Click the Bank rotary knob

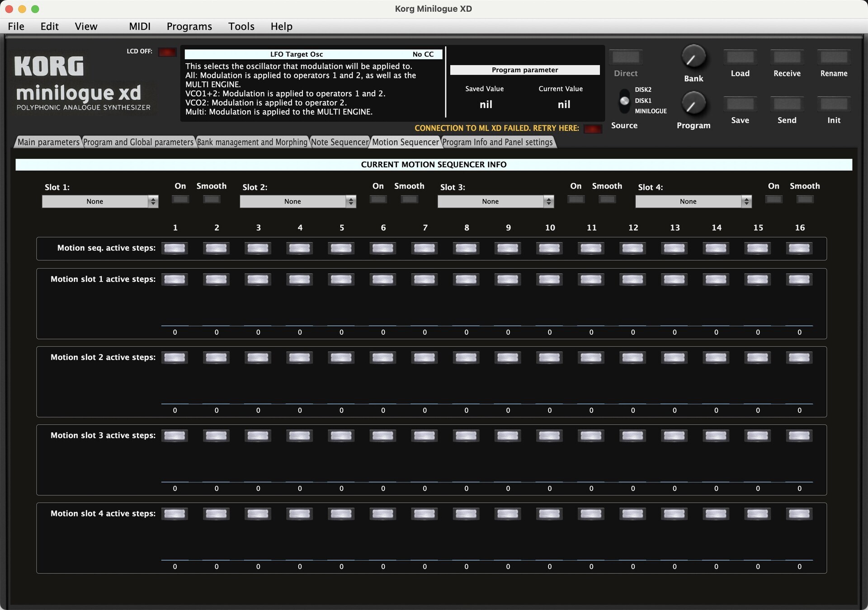click(x=693, y=57)
